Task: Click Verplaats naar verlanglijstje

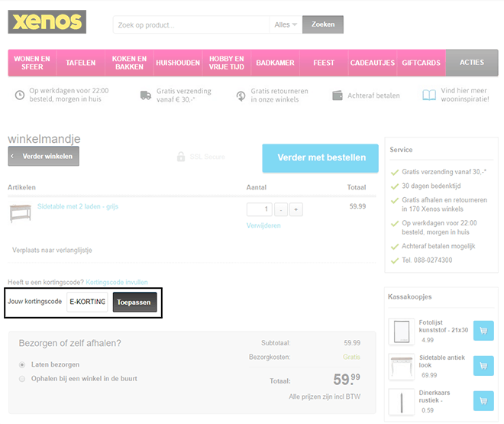Action: (52, 250)
